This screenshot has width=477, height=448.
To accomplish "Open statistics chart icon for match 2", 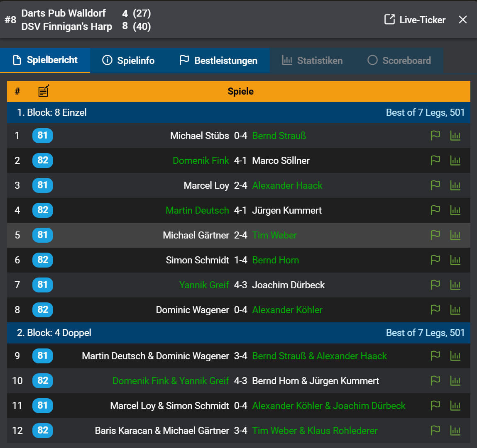I will (x=455, y=161).
